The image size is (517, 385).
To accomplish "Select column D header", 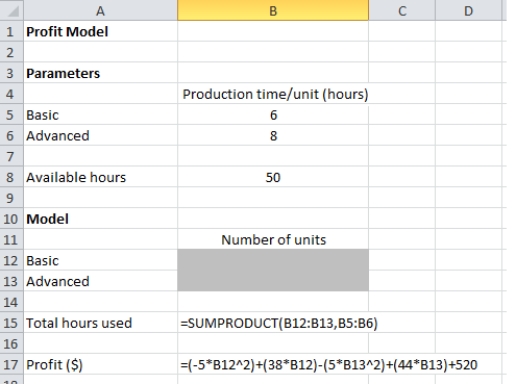I will (x=468, y=11).
